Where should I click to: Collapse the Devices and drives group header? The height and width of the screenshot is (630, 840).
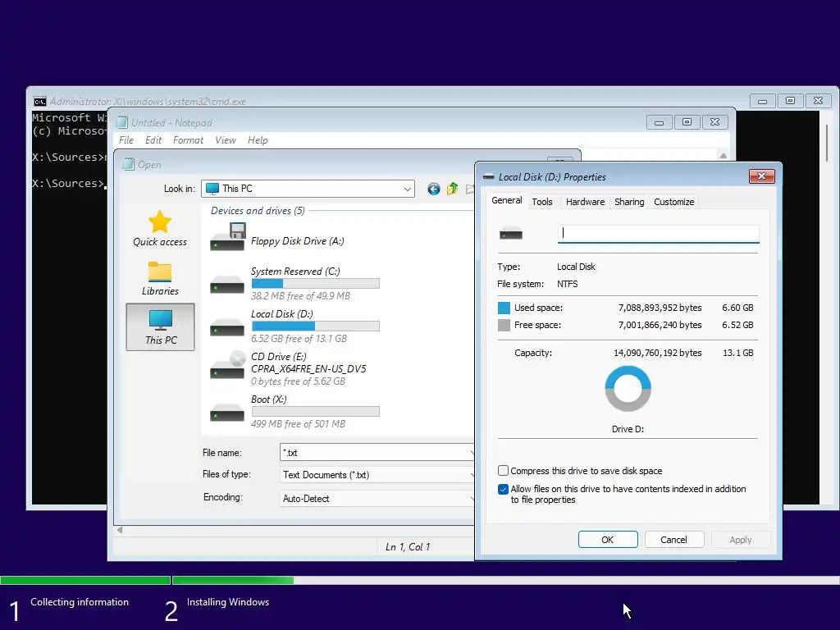(258, 211)
